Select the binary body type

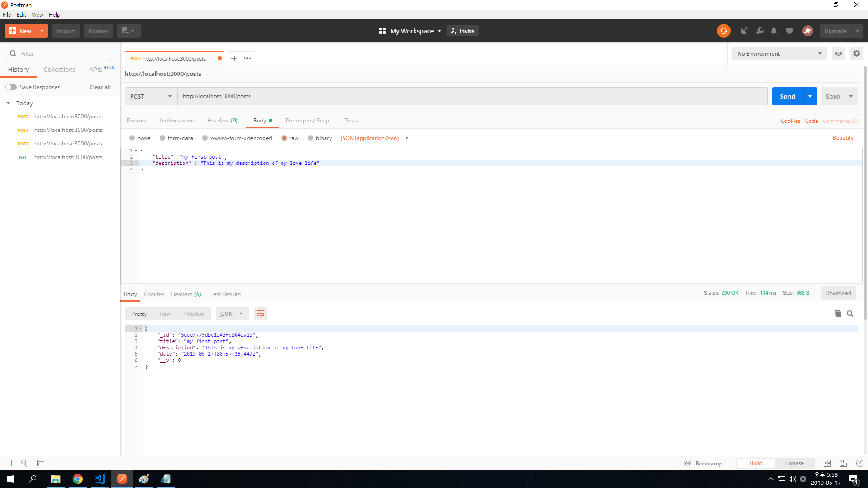(311, 138)
